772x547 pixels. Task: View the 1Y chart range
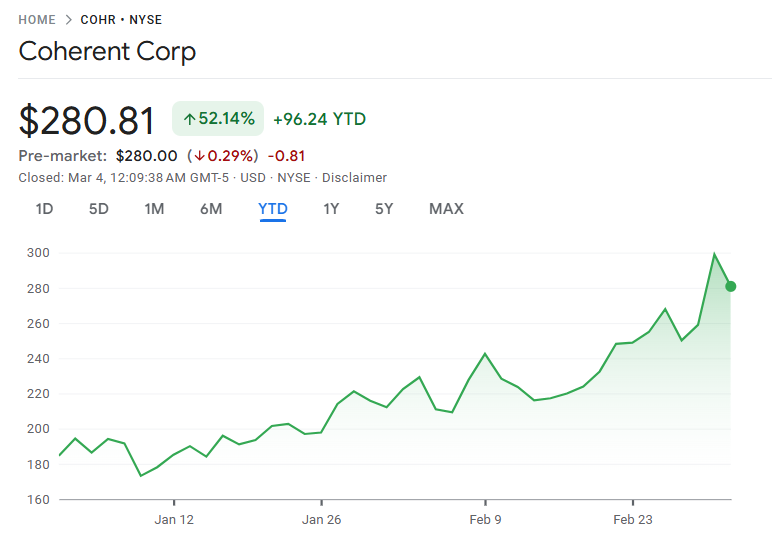331,209
